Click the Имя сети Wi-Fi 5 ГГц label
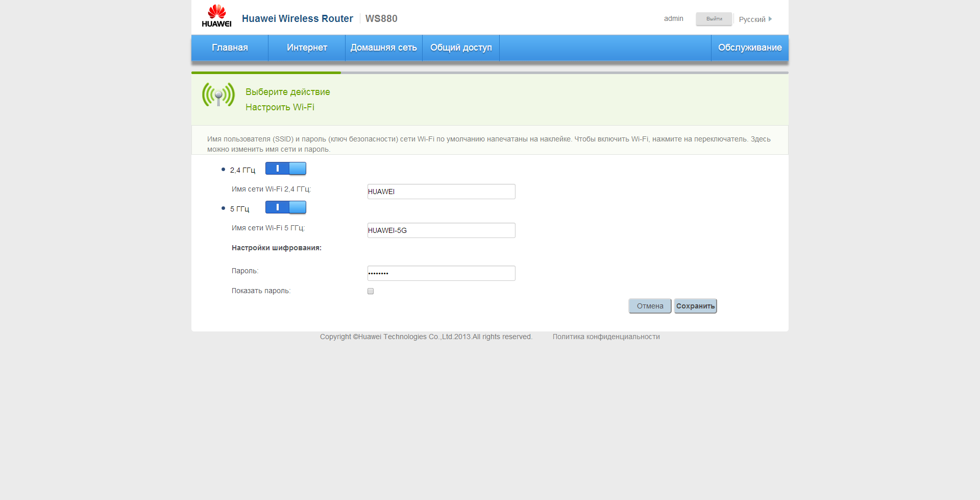980x500 pixels. click(268, 228)
